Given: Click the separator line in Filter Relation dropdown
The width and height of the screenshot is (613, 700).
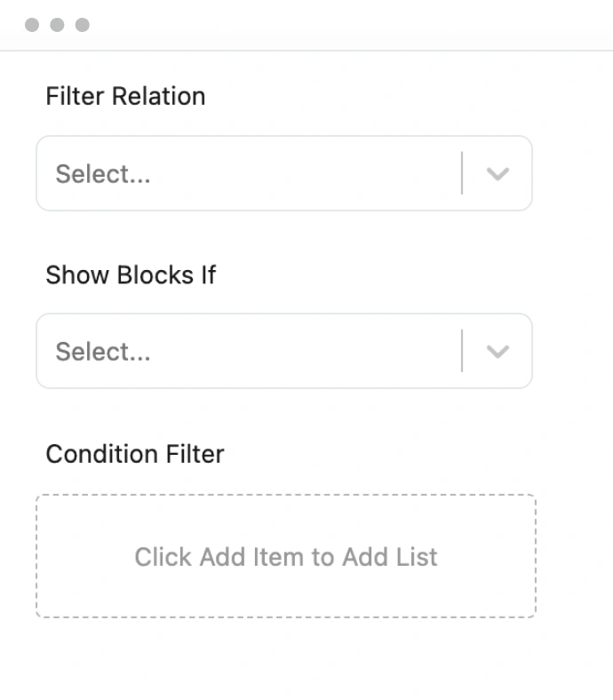Looking at the screenshot, I should [x=462, y=173].
